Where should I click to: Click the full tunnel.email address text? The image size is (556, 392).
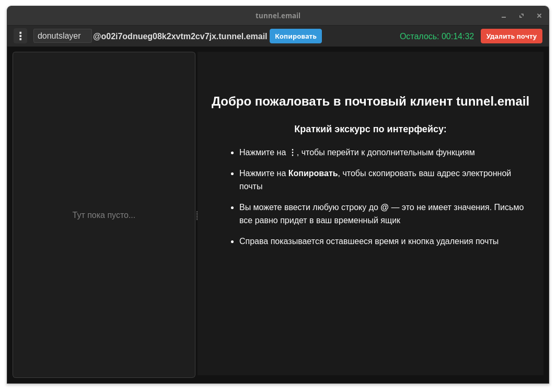(180, 36)
